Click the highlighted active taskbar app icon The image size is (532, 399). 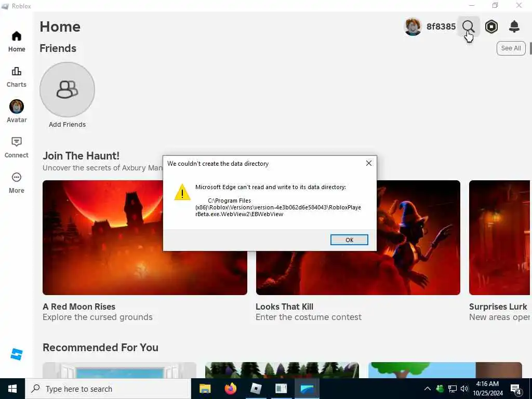(307, 389)
